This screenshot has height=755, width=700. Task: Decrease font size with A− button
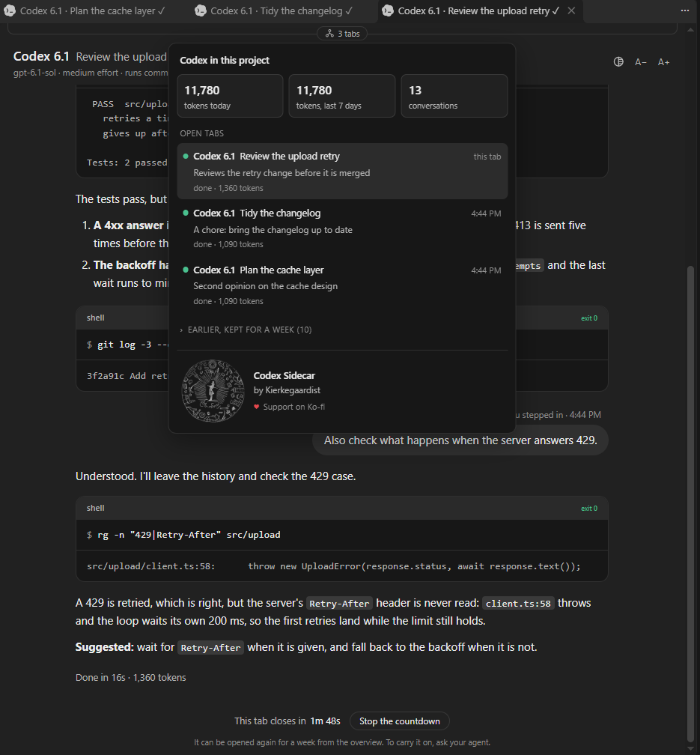point(640,61)
